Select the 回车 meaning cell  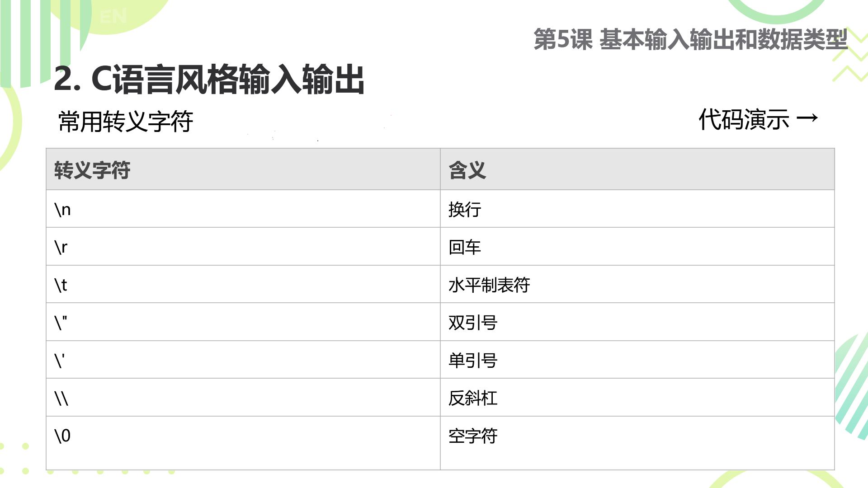(637, 246)
